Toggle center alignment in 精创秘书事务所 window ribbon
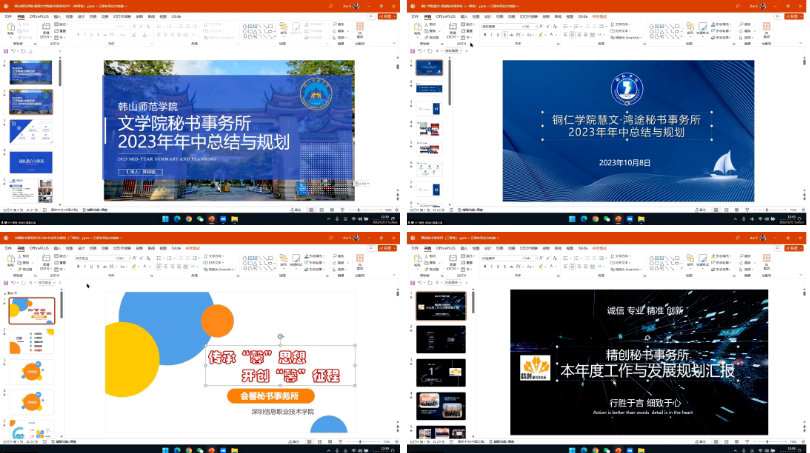 pos(572,267)
